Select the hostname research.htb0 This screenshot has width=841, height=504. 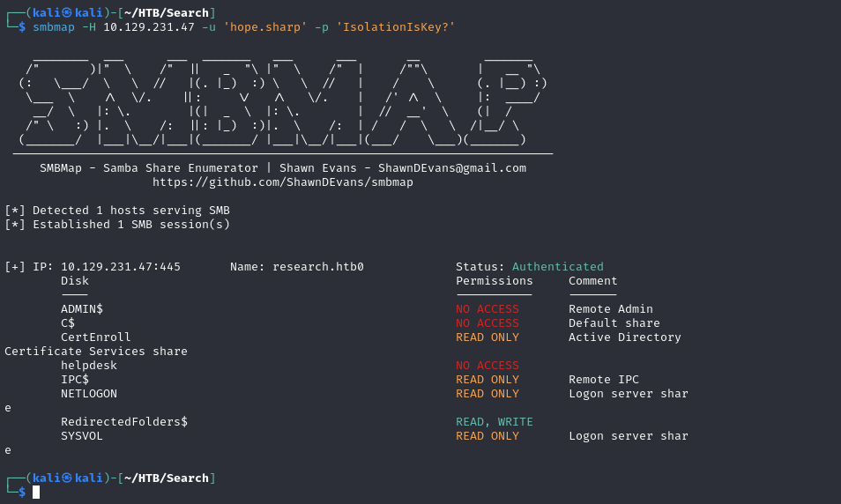(318, 266)
